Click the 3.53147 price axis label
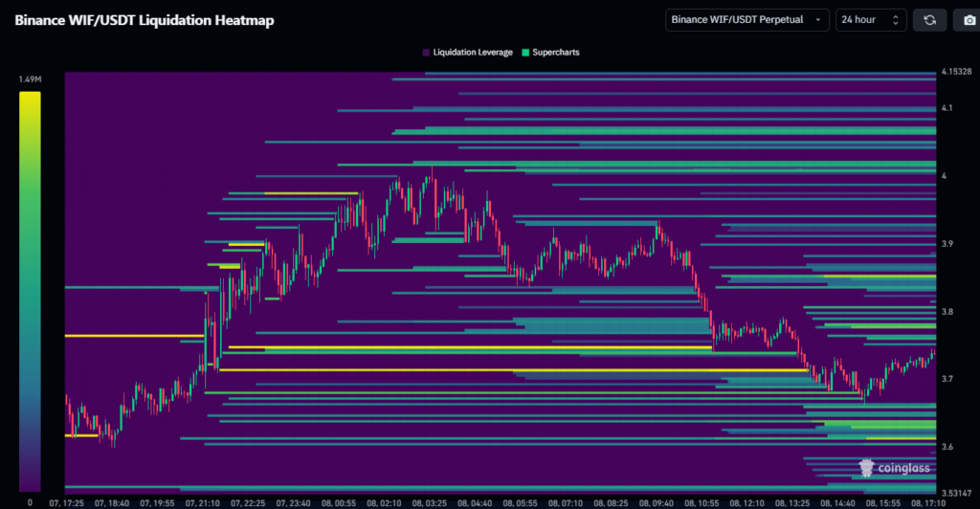The height and width of the screenshot is (509, 980). 956,494
